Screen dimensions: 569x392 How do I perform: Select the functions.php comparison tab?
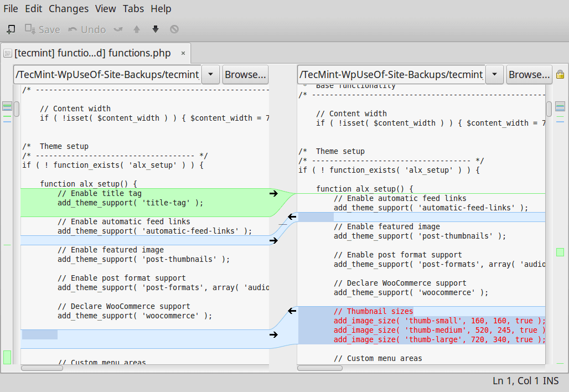[92, 53]
